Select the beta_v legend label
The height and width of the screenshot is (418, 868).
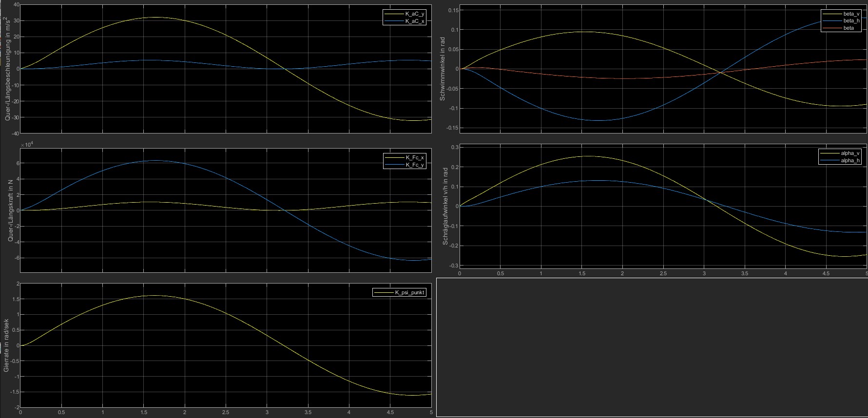click(851, 14)
